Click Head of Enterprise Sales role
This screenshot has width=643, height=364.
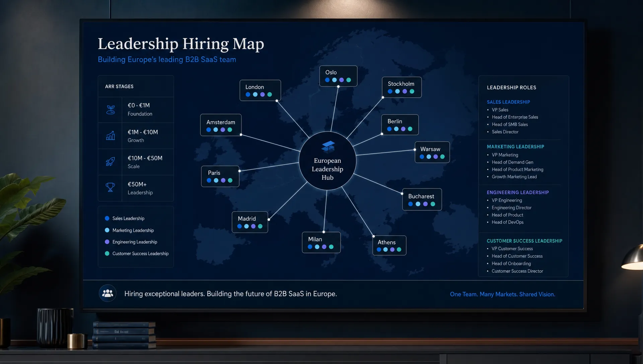click(x=515, y=117)
